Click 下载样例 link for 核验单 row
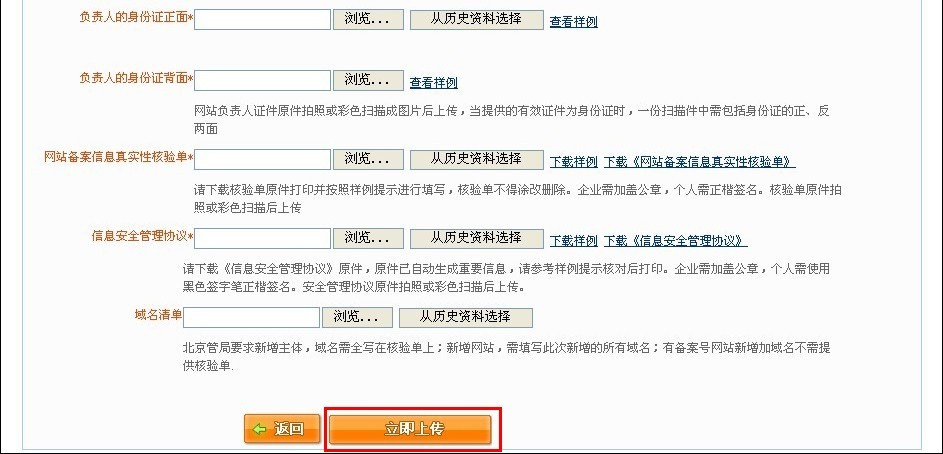 (x=573, y=161)
